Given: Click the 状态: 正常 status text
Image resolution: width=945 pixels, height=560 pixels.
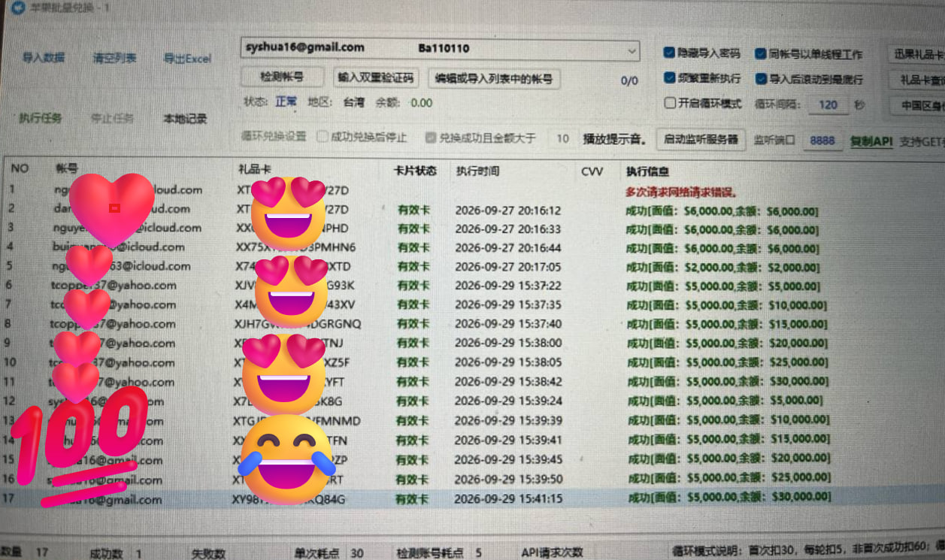Looking at the screenshot, I should pos(270,101).
